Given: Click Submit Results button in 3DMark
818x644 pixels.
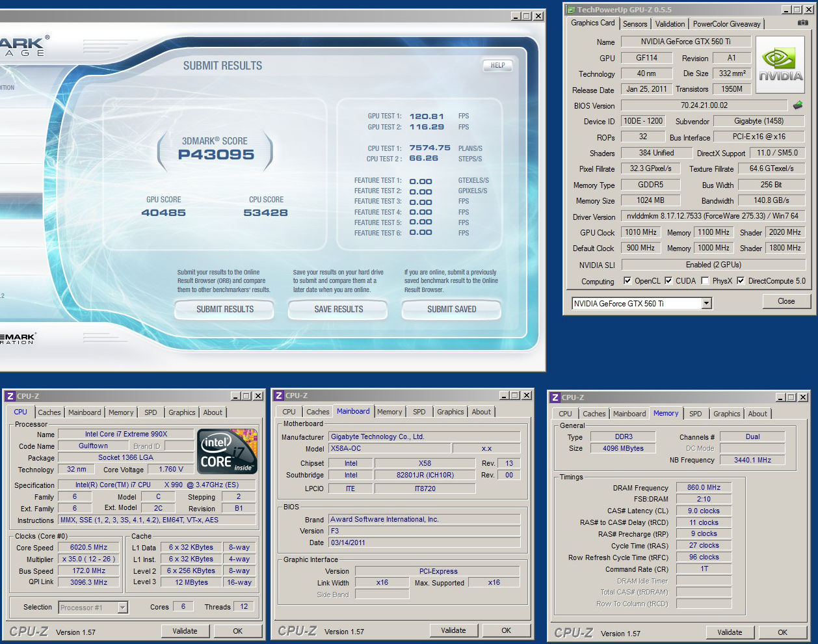Looking at the screenshot, I should 225,310.
